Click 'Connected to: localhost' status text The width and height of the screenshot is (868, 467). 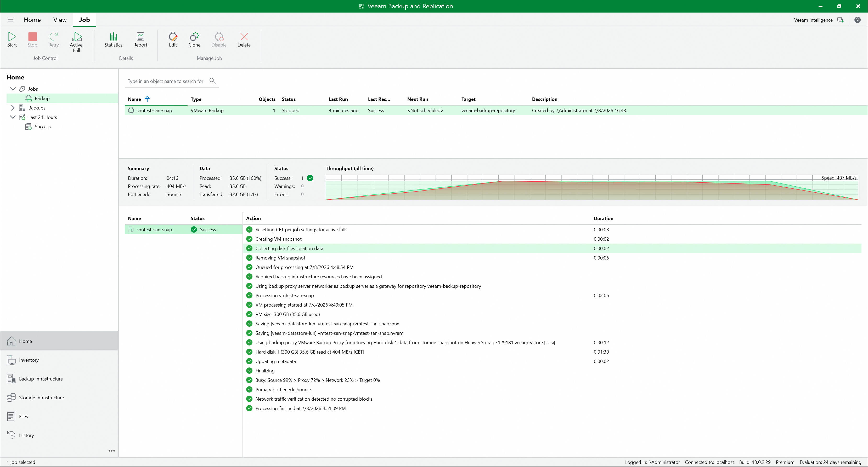[709, 462]
